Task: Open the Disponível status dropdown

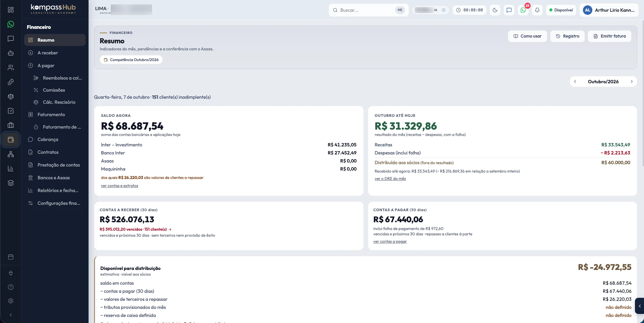Action: [561, 10]
